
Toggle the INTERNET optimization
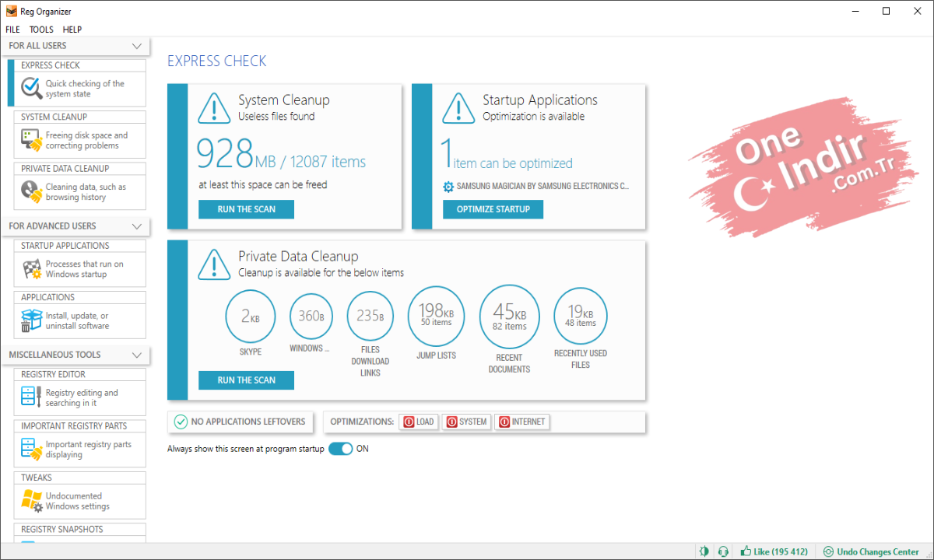point(521,422)
